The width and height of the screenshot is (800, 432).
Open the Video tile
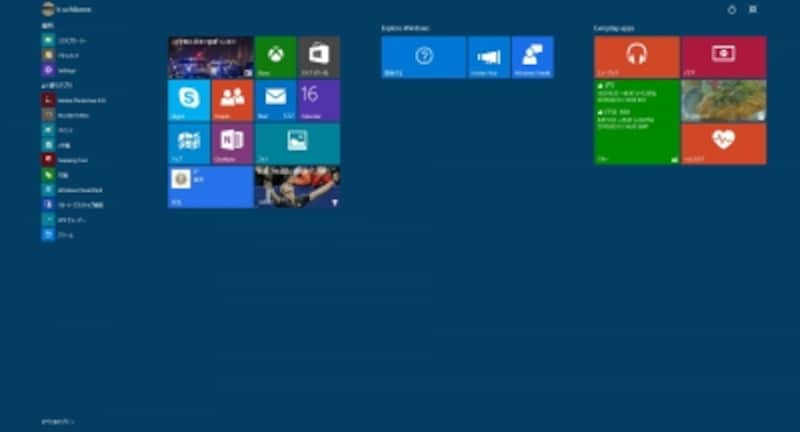click(723, 57)
